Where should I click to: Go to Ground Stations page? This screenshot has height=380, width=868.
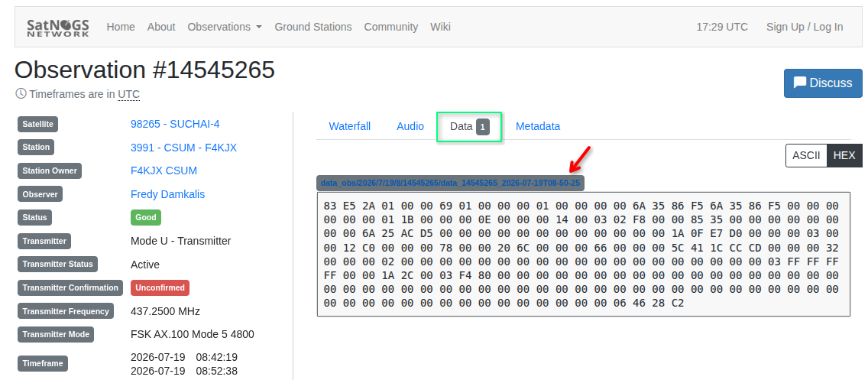(x=313, y=27)
